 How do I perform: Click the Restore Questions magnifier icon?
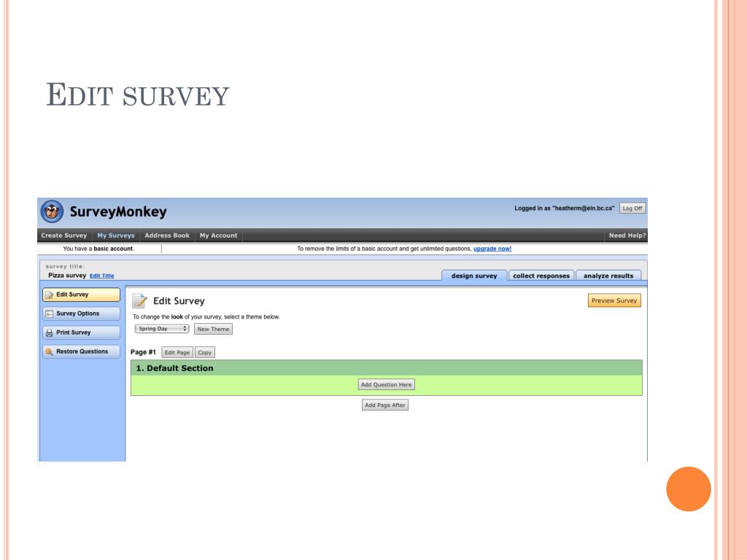49,352
